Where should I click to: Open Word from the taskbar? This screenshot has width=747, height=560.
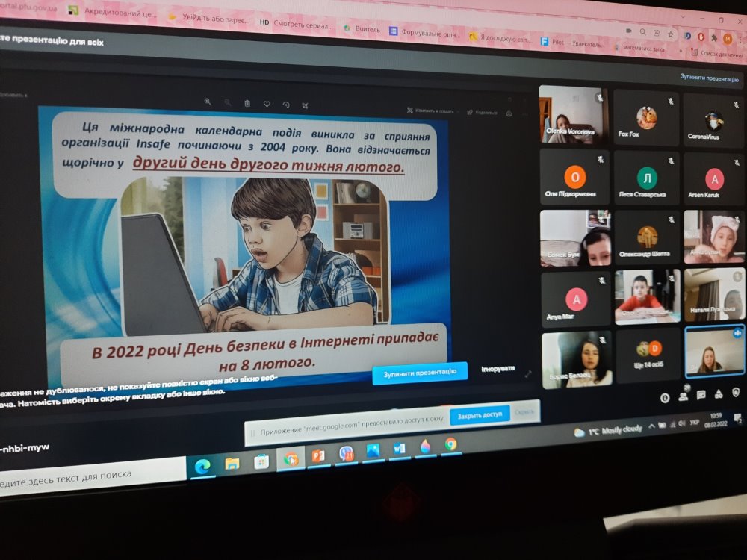tap(399, 448)
